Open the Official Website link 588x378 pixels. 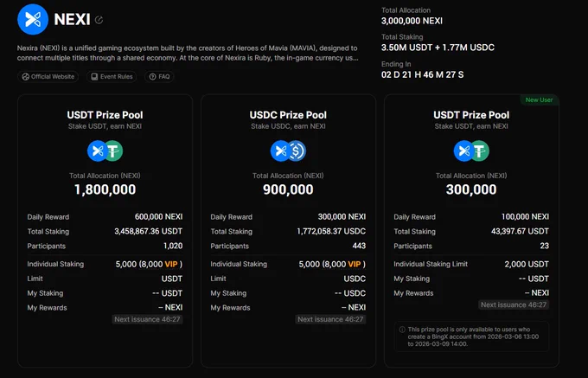pos(48,76)
